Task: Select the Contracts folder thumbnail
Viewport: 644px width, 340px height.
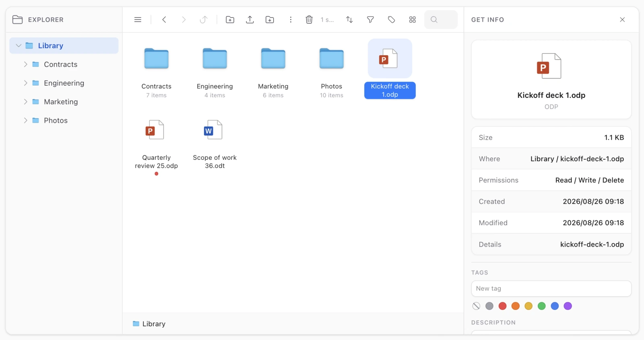Action: coord(157,58)
